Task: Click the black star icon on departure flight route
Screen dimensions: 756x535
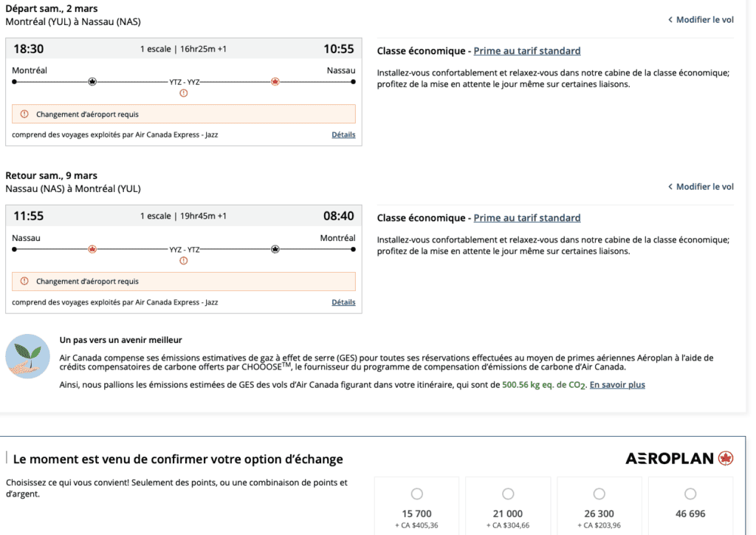Action: (92, 82)
